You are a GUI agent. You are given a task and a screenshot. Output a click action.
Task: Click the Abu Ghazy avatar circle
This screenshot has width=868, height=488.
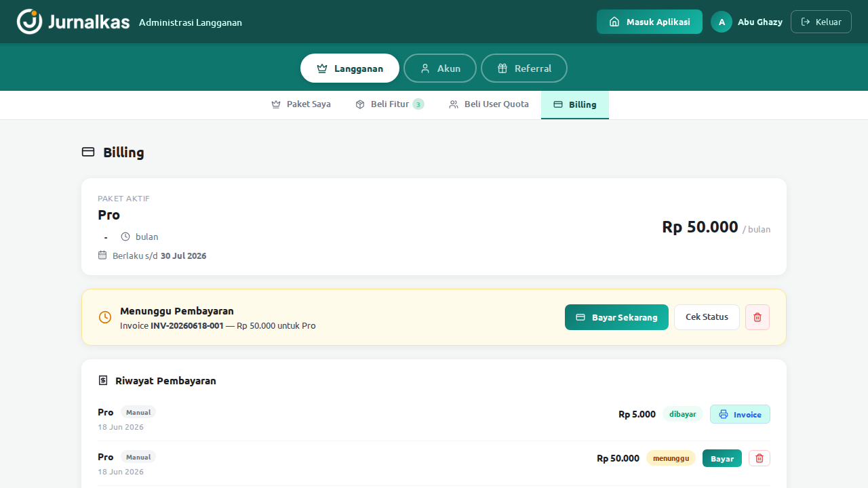(x=722, y=22)
